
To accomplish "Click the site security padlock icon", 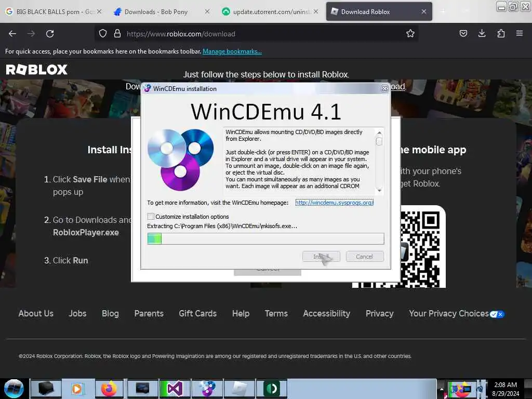I will point(117,34).
